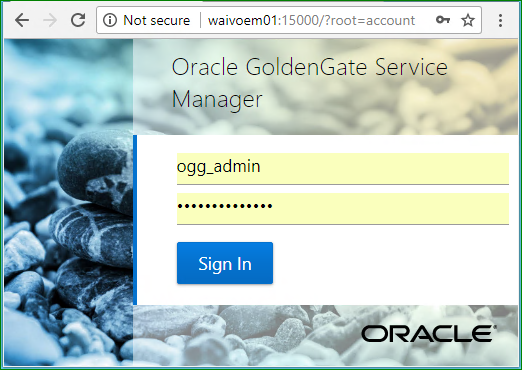Viewport: 522px width, 370px height.
Task: Click the Oracle logo at bottom
Action: tap(429, 334)
